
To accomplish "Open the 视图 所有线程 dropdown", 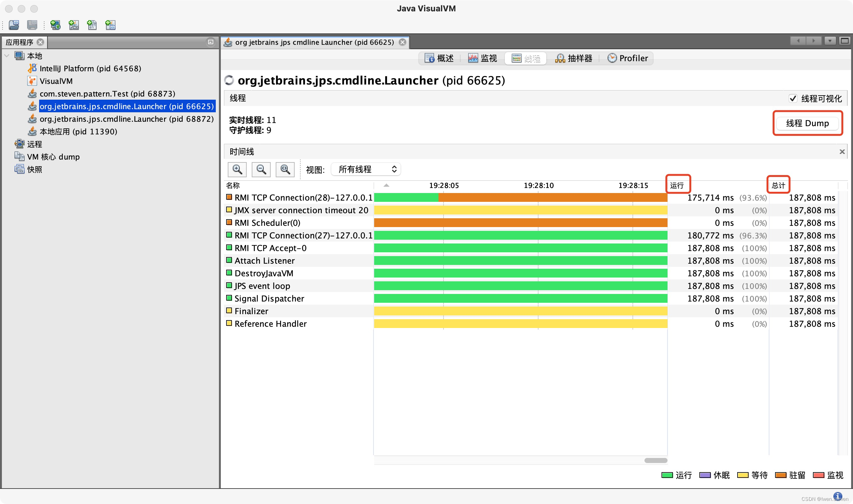I will (366, 169).
